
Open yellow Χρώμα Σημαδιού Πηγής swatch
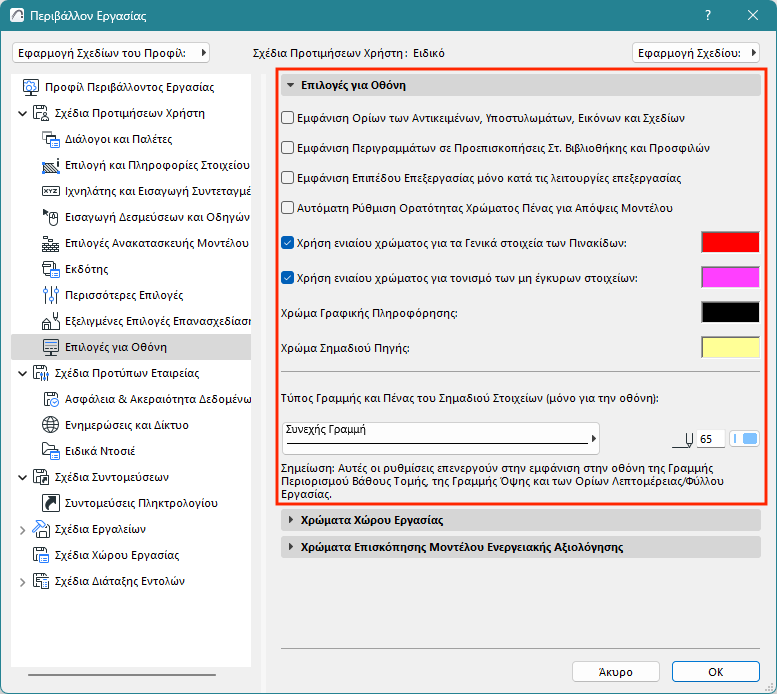point(730,347)
